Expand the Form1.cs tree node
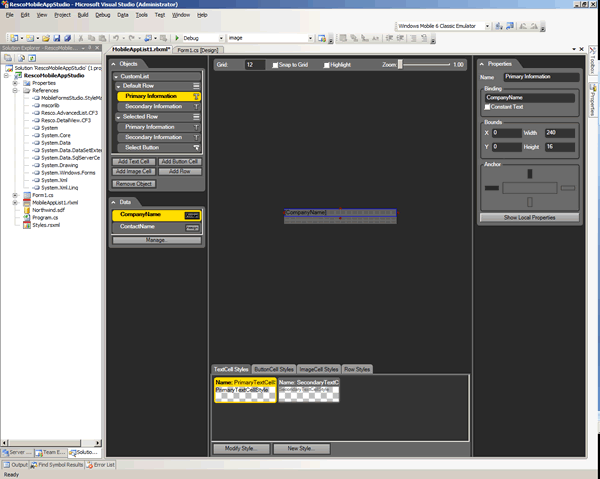The height and width of the screenshot is (479, 600). click(x=15, y=195)
